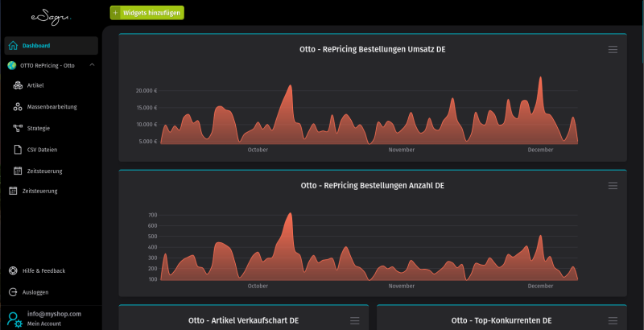The width and height of the screenshot is (644, 330).
Task: Click the user account settings icon
Action: [14, 319]
